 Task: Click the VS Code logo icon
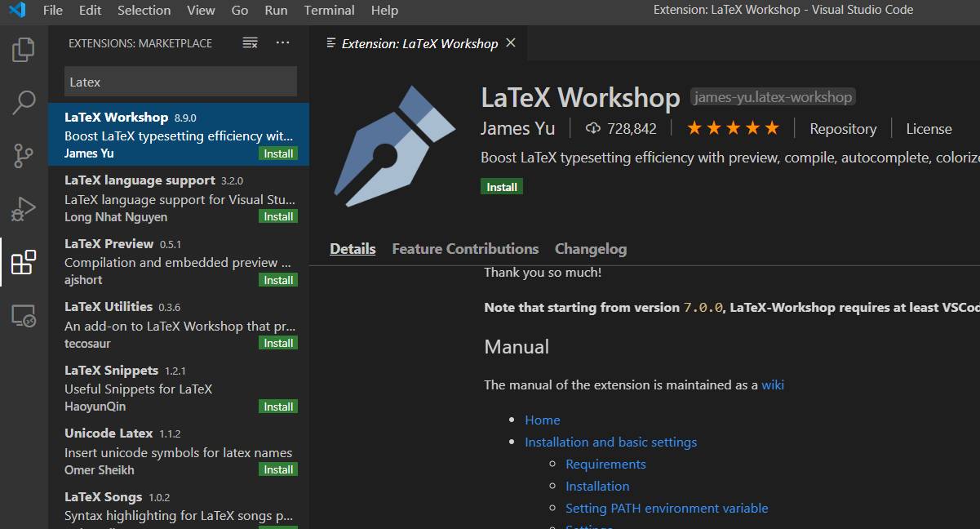pyautogui.click(x=17, y=11)
